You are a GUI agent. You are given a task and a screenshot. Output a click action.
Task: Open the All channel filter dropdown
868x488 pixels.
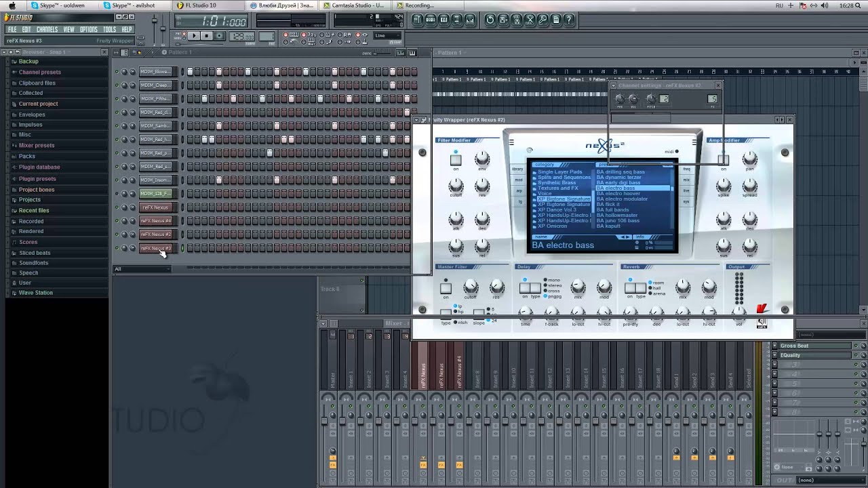click(142, 269)
